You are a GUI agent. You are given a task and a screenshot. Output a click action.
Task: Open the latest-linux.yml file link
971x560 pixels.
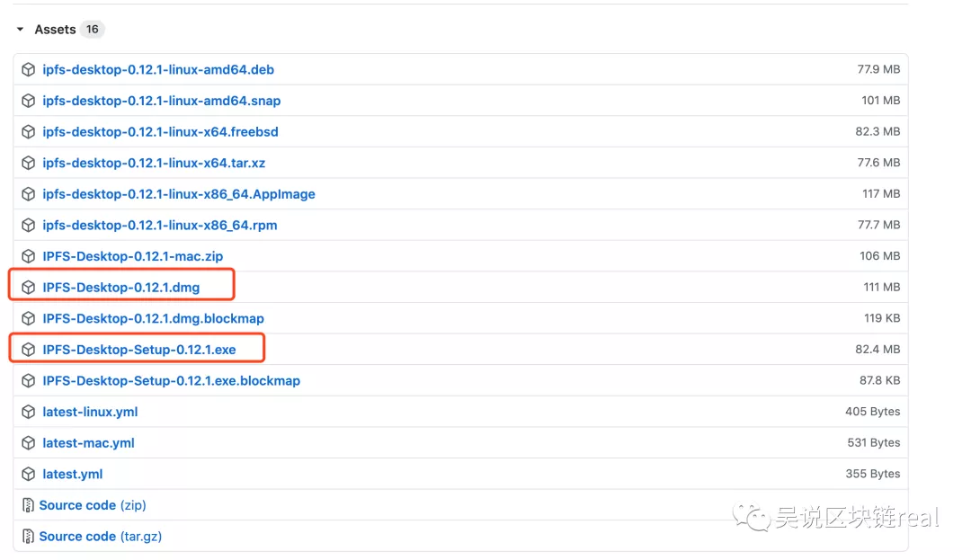point(90,412)
